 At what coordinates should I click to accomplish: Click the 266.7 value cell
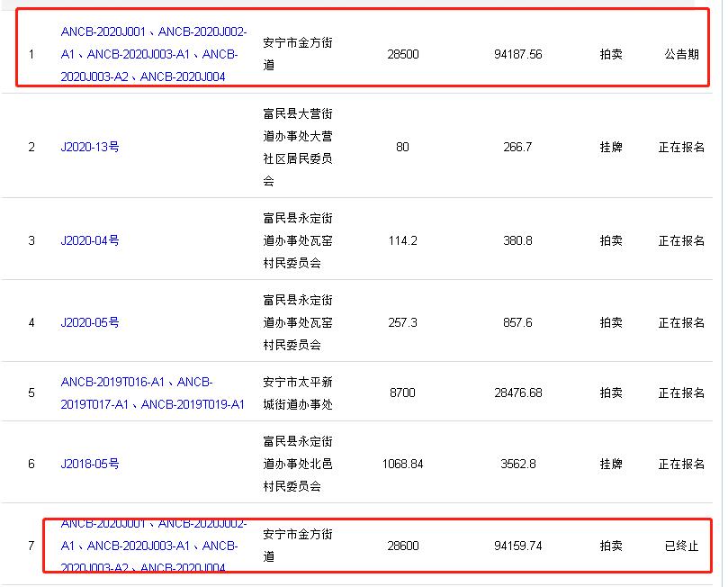click(x=517, y=147)
